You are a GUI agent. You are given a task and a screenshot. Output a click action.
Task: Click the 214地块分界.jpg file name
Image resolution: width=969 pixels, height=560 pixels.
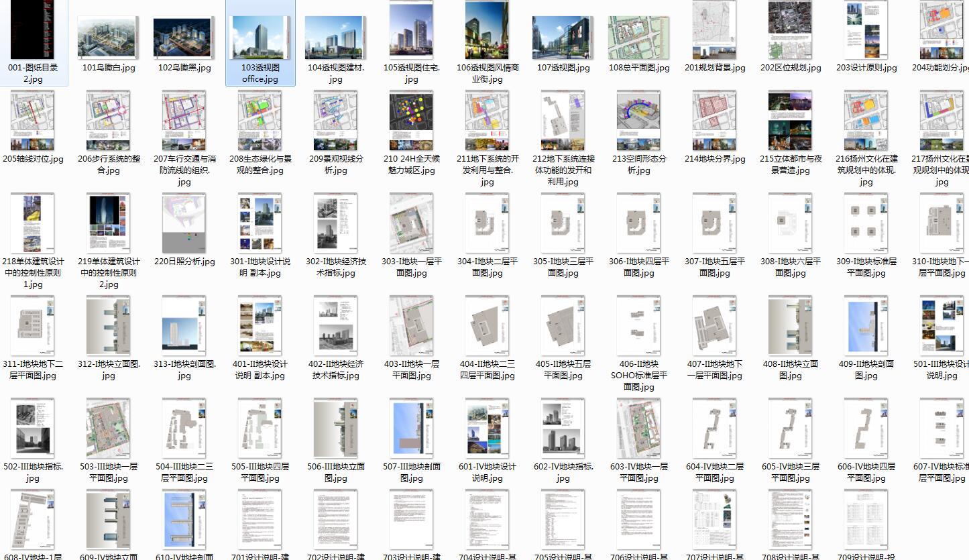click(x=715, y=159)
